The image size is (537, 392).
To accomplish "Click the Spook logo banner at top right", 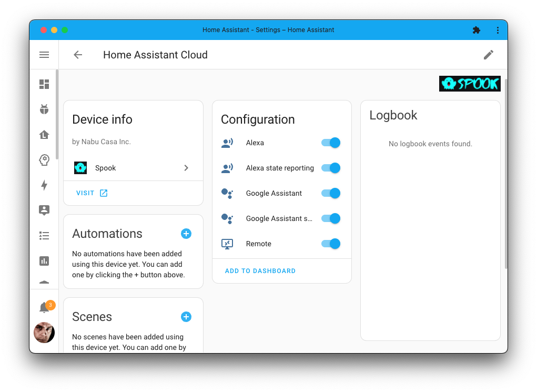I will [470, 83].
